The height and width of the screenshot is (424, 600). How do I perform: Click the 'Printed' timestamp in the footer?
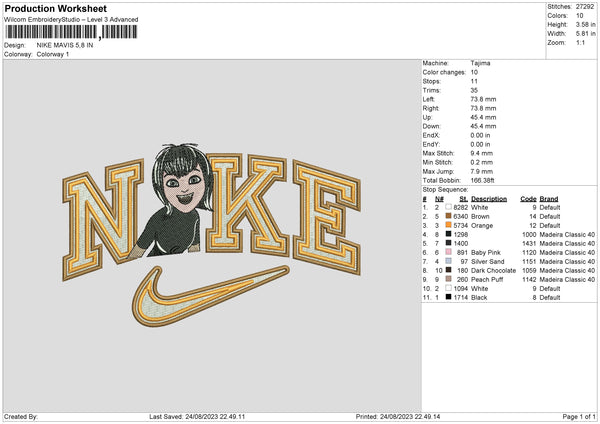click(x=398, y=417)
